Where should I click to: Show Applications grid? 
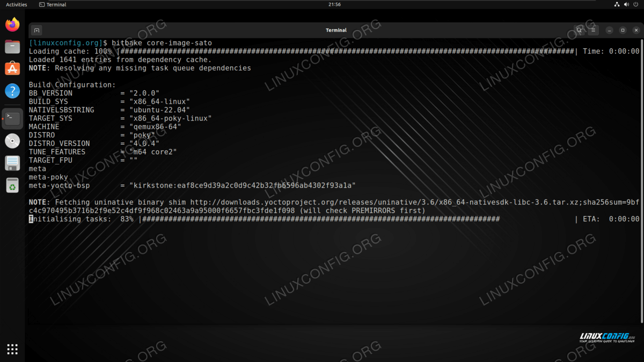point(12,349)
